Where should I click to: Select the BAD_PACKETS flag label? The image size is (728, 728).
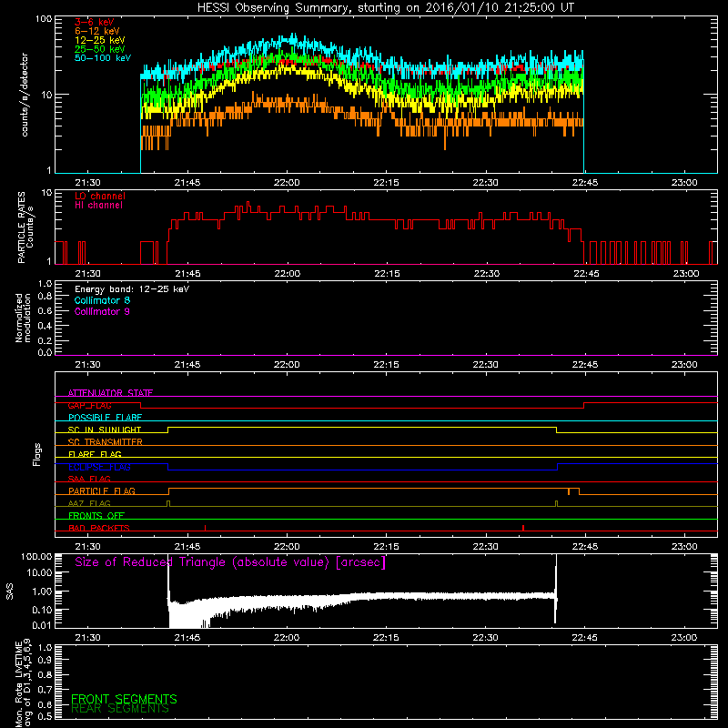pyautogui.click(x=99, y=529)
